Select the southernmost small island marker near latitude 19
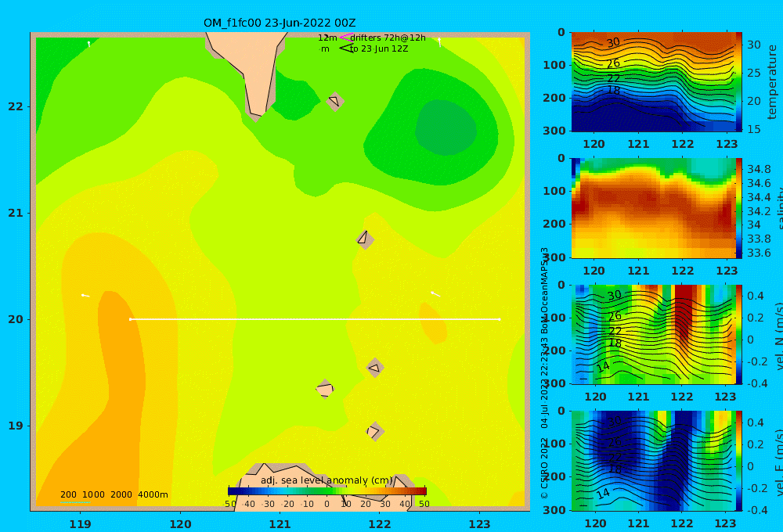This screenshot has width=783, height=532. click(374, 431)
